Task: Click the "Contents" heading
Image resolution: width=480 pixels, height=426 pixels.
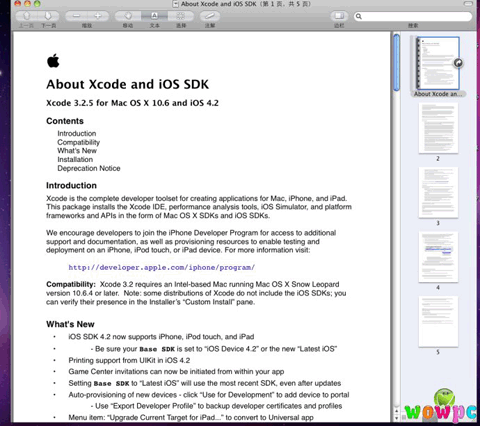Action: pos(65,121)
